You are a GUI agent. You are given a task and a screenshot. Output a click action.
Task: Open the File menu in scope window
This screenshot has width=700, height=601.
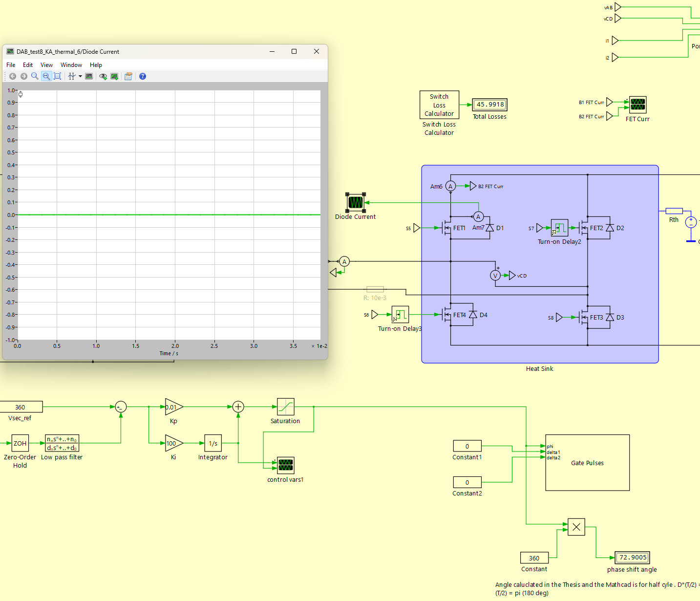click(x=11, y=65)
